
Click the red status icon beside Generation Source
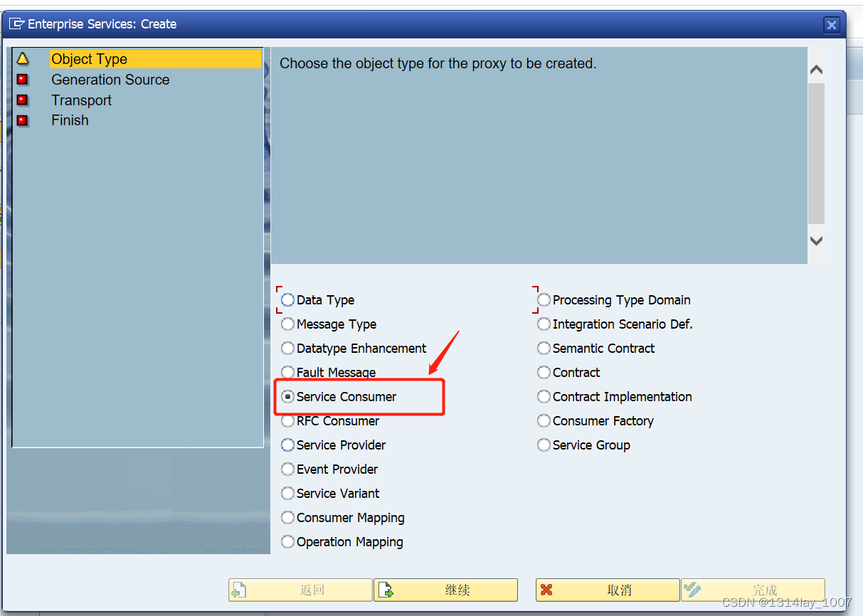[23, 79]
